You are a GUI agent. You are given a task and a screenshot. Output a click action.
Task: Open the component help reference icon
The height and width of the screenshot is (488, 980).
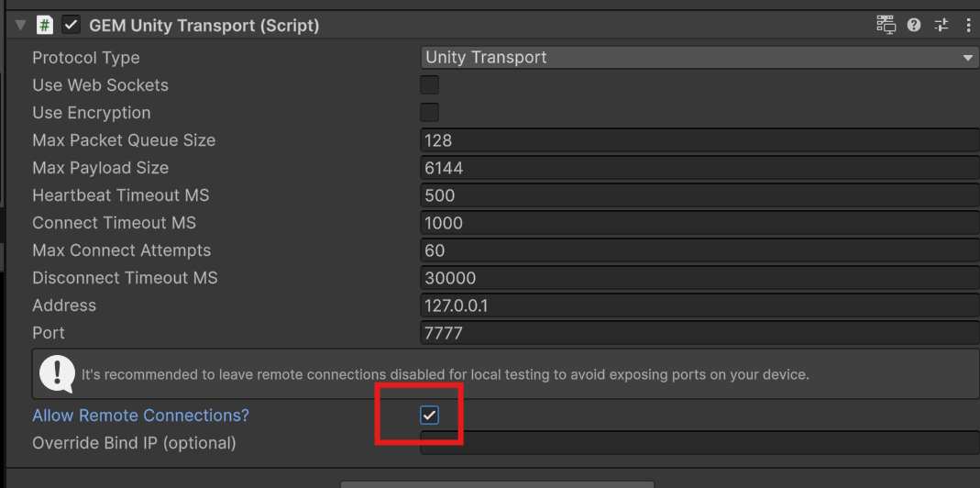(x=914, y=25)
